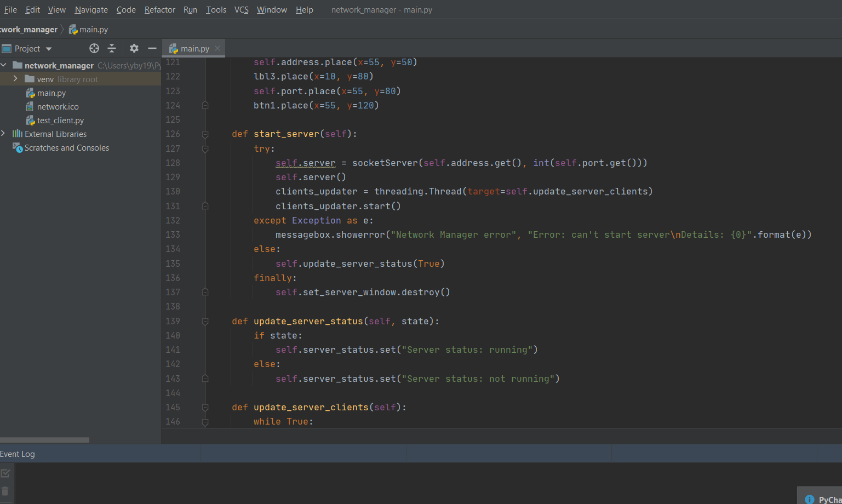Expand the venv library root folder
This screenshot has height=504, width=842.
(15, 79)
